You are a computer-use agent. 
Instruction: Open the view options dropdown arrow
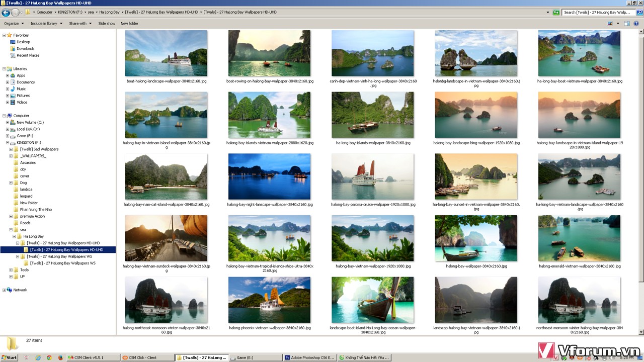tap(617, 23)
